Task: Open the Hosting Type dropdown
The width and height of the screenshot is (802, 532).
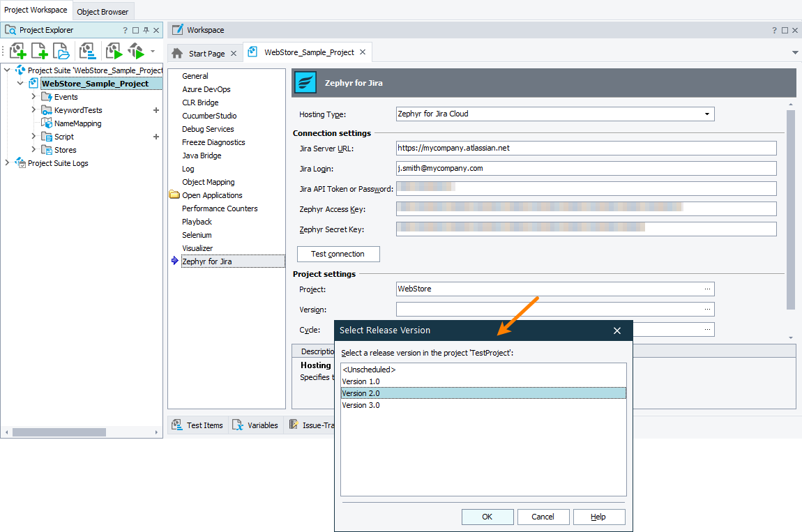Action: tap(707, 114)
